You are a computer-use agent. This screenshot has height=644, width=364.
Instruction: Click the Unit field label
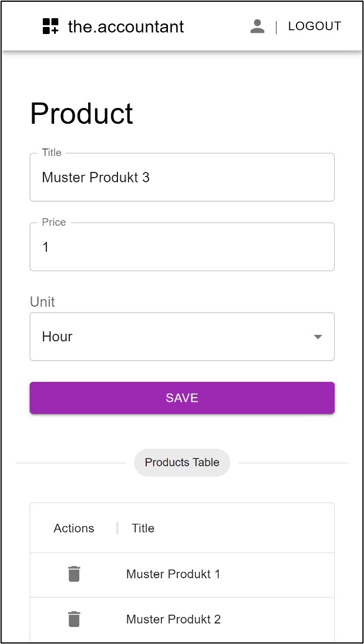(x=42, y=302)
